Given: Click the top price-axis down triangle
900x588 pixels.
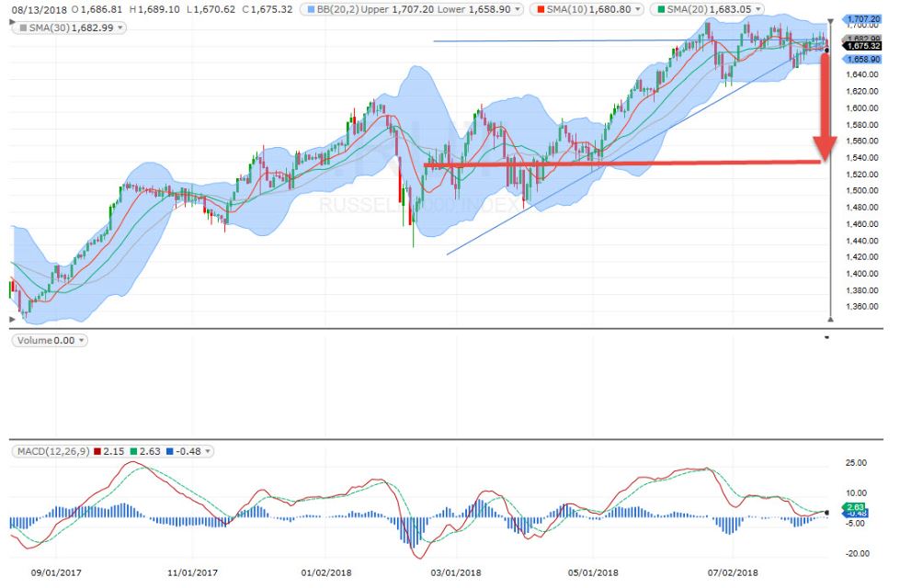Looking at the screenshot, I should [830, 22].
